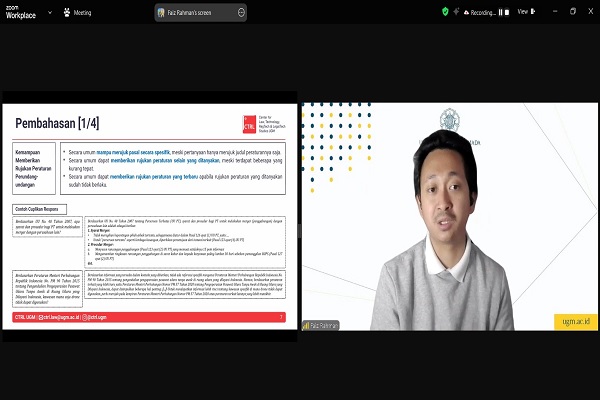
Task: Click bullet about mampu merujuk pasal secara spesifik
Action: tap(174, 152)
